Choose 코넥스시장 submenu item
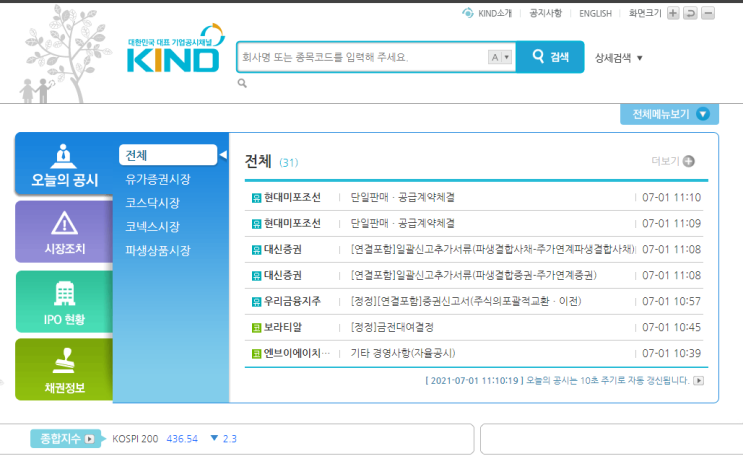The height and width of the screenshot is (469, 743). (x=153, y=226)
